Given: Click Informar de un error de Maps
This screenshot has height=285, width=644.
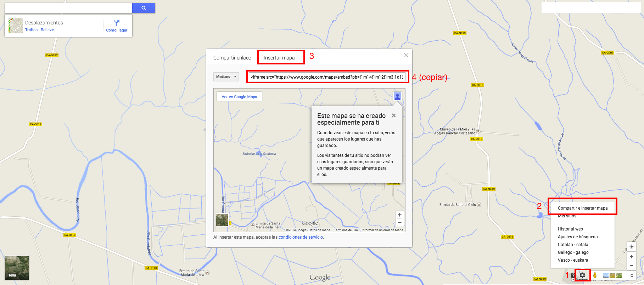Looking at the screenshot, I should coord(382,230).
